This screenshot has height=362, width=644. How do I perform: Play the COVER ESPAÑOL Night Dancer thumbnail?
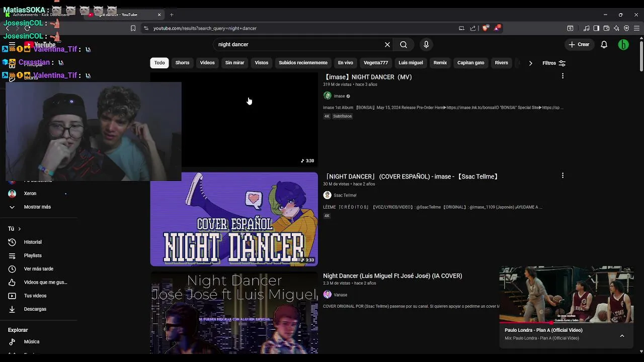pyautogui.click(x=234, y=219)
